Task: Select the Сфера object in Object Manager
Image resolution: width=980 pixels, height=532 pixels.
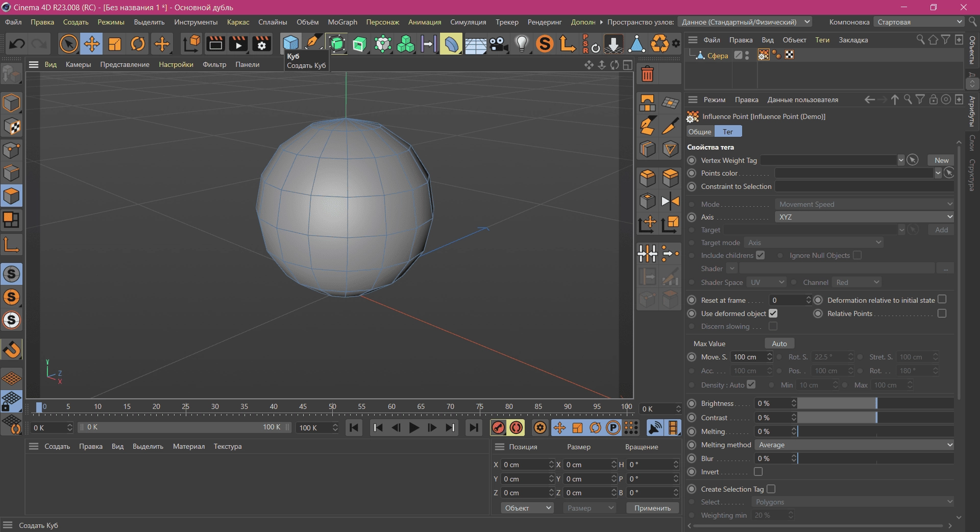Action: click(718, 56)
